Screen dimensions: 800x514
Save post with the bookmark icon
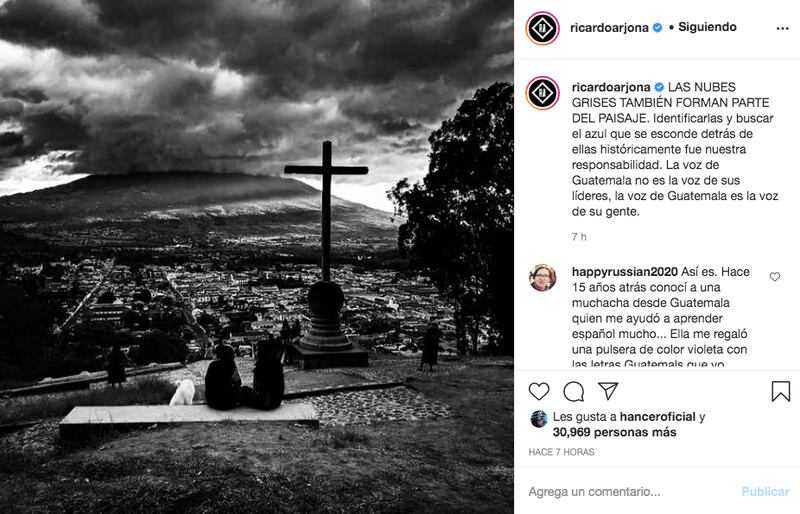pyautogui.click(x=781, y=391)
